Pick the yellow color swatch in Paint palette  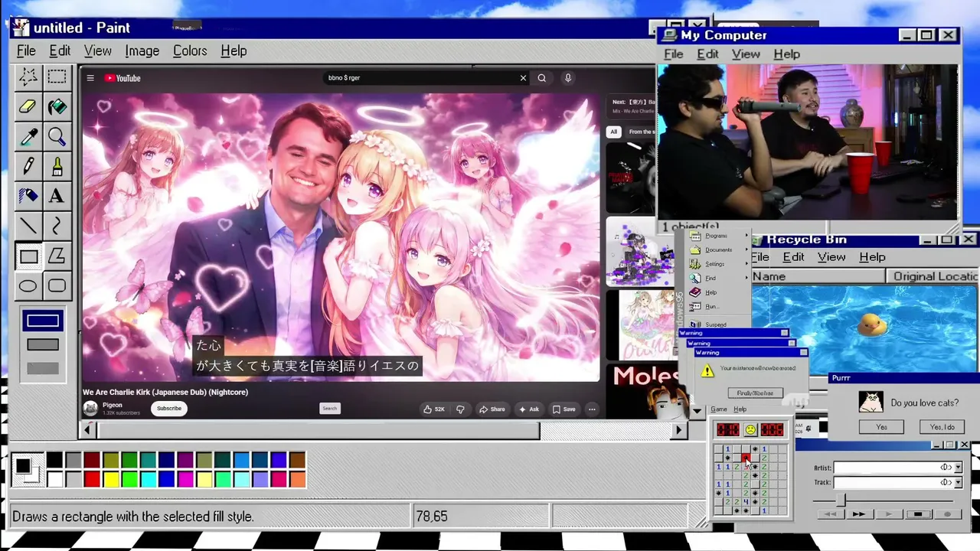[x=110, y=480]
